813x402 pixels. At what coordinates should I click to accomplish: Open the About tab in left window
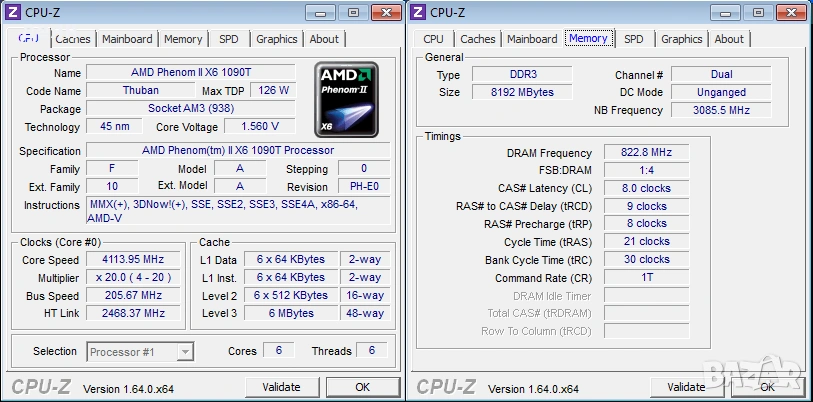pos(324,39)
